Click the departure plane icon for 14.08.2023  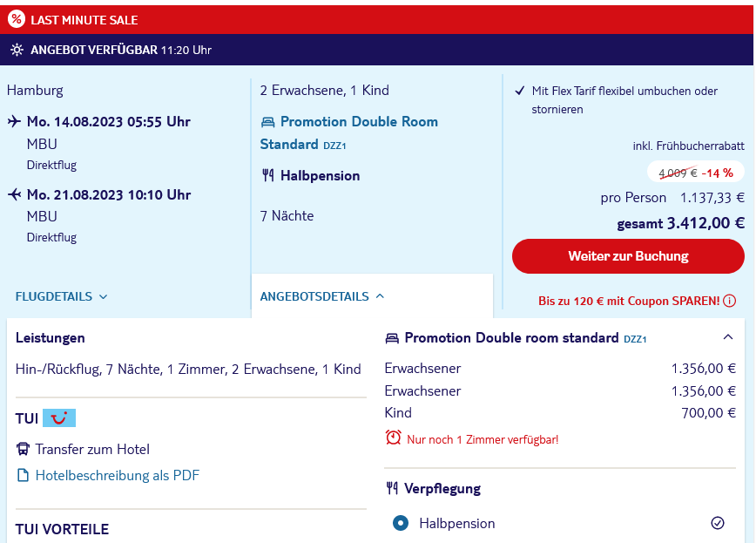point(15,121)
